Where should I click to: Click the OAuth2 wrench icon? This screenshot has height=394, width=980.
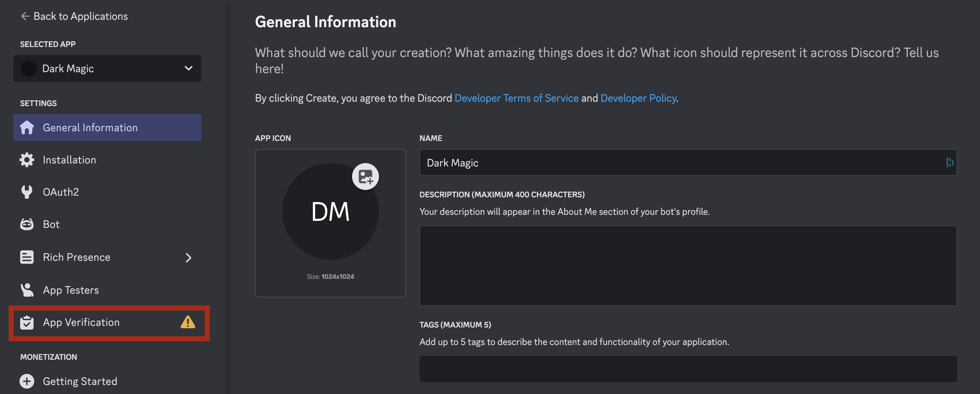(x=27, y=192)
